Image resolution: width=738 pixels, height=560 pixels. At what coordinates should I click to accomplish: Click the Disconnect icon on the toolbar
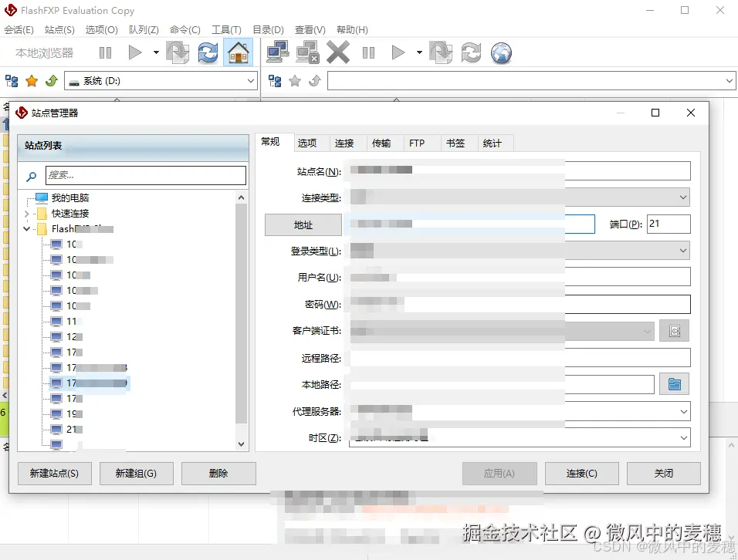pyautogui.click(x=306, y=52)
